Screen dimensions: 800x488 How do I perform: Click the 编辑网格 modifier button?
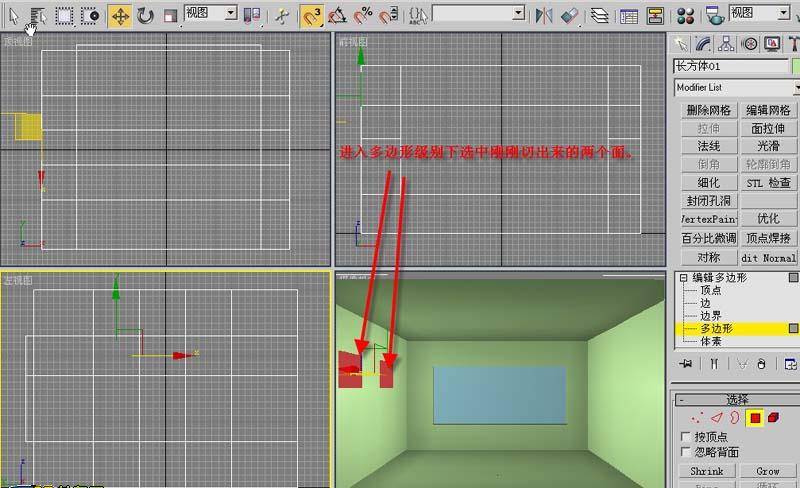pos(768,110)
